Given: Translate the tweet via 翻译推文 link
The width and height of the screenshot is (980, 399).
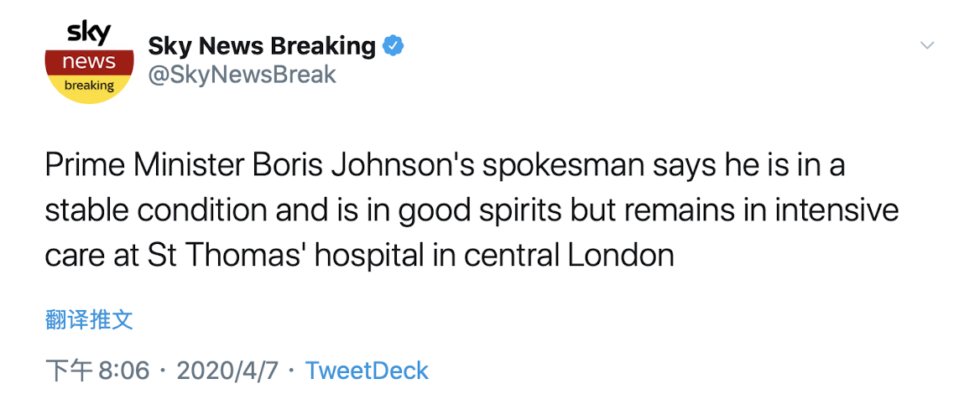Looking at the screenshot, I should pyautogui.click(x=89, y=319).
